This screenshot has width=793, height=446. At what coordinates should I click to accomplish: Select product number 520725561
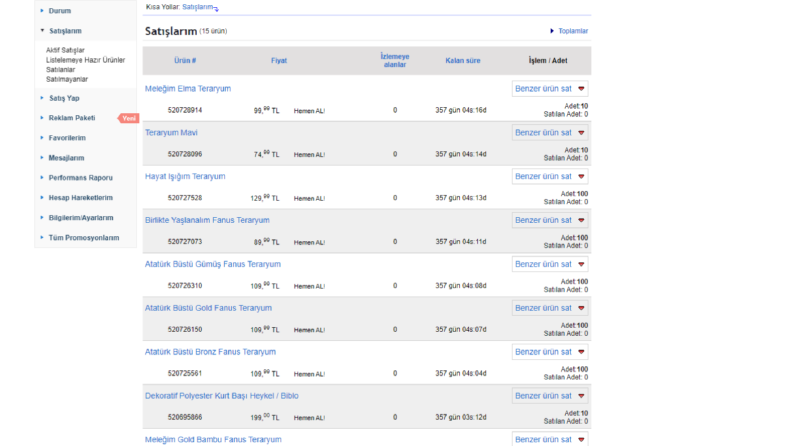coord(185,374)
